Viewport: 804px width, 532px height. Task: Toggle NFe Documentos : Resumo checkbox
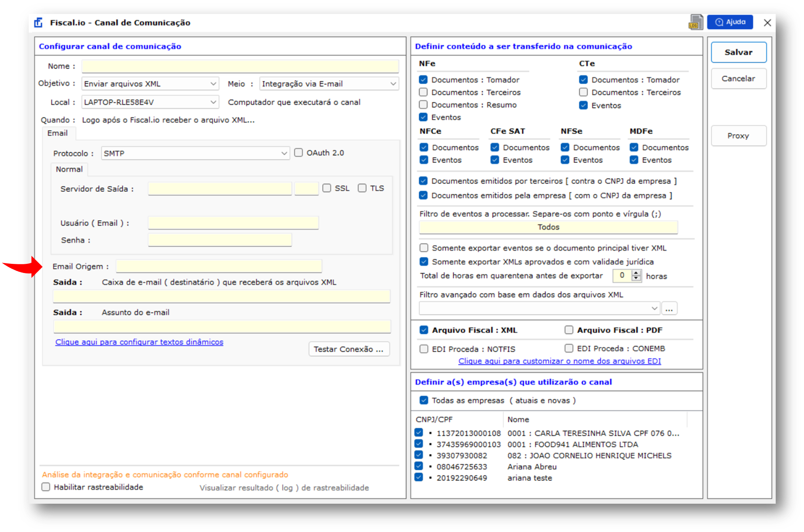[x=423, y=105]
